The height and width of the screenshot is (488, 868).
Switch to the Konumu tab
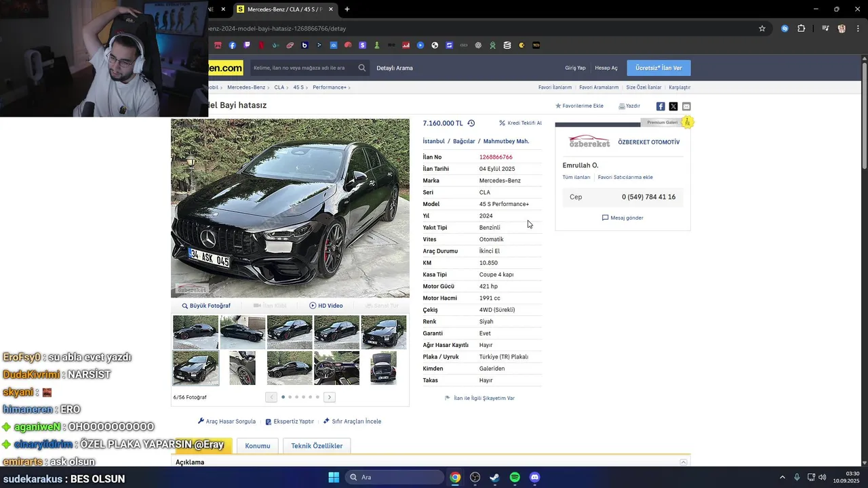point(258,446)
